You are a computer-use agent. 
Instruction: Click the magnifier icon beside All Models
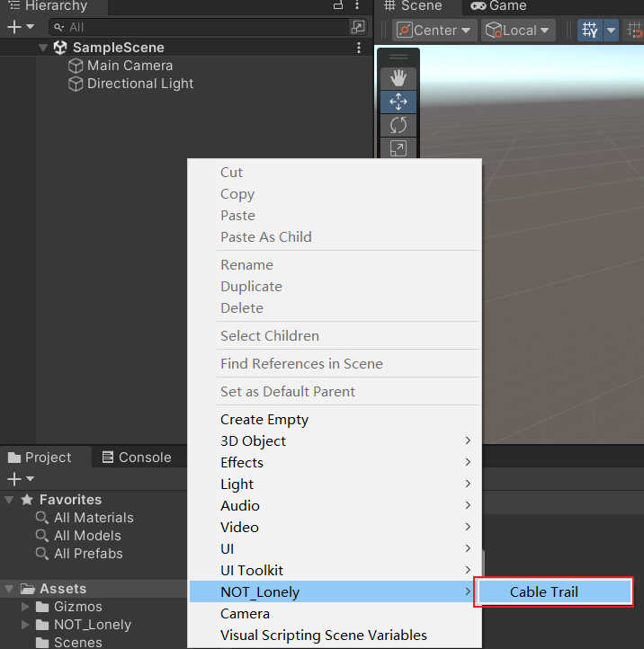(42, 536)
